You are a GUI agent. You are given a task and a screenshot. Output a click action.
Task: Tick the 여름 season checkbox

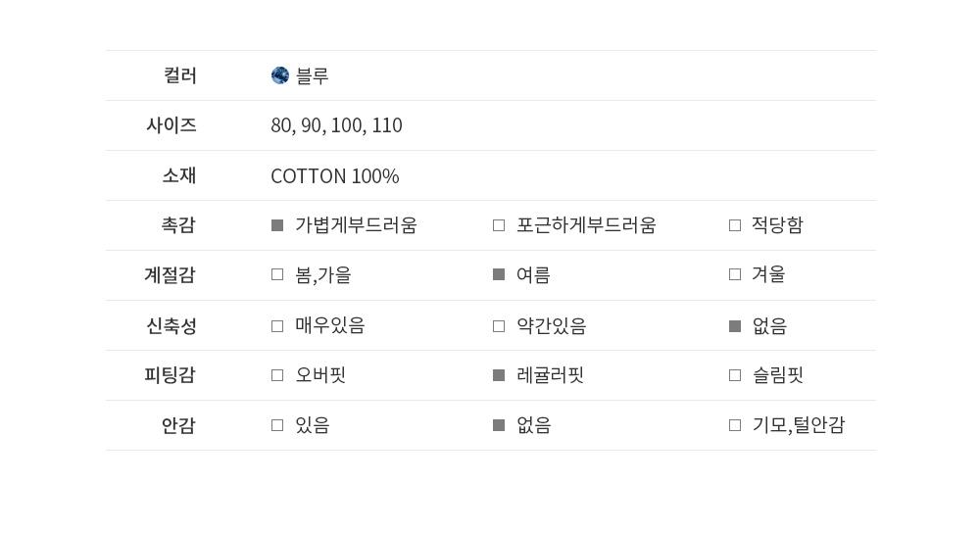point(499,275)
